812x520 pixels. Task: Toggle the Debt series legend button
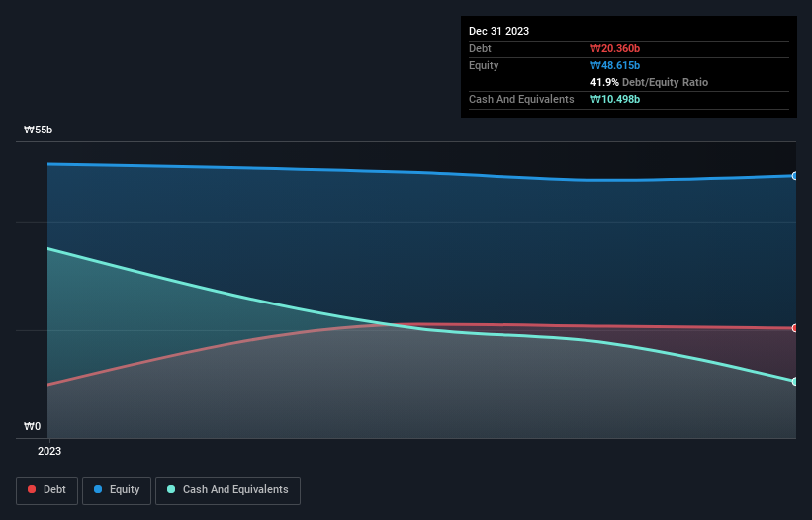click(x=46, y=490)
